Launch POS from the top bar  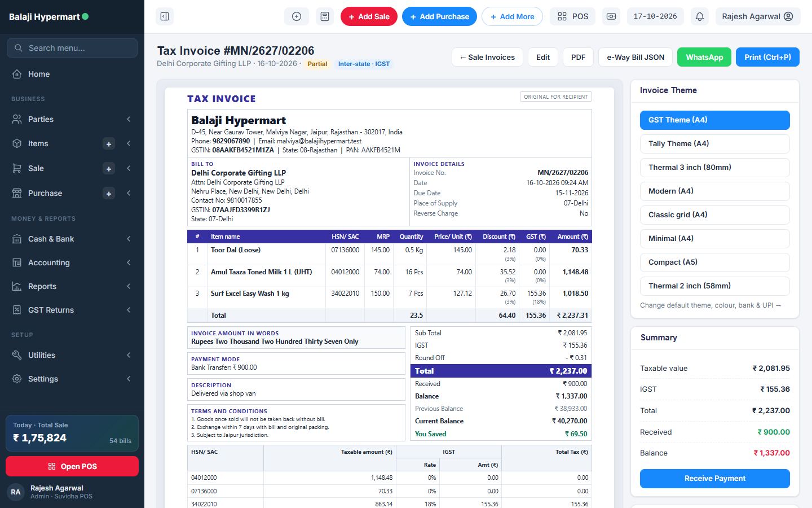[573, 16]
